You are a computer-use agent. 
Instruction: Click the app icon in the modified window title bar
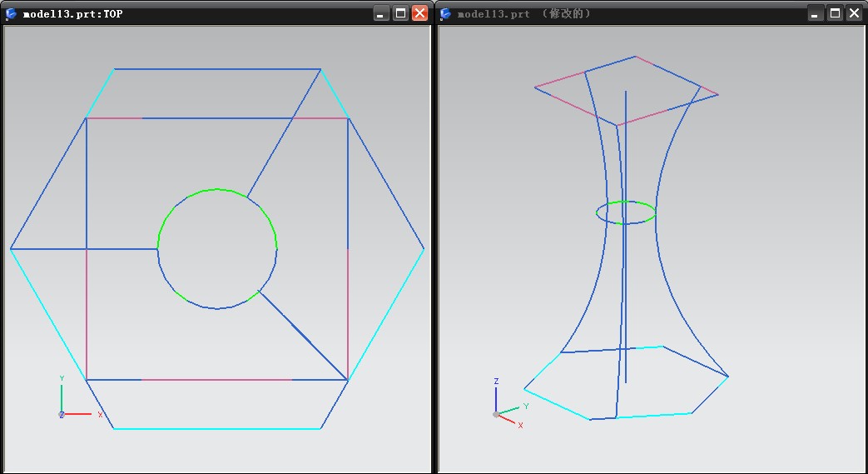pos(445,14)
